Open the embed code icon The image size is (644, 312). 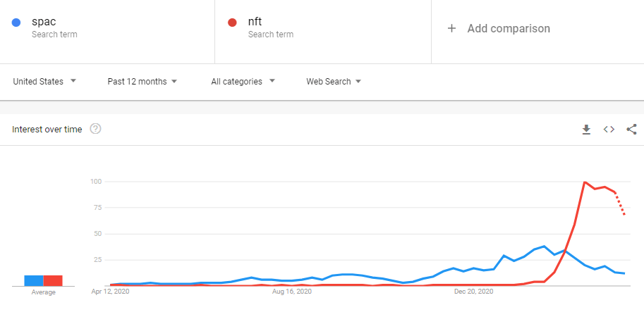[x=609, y=130]
